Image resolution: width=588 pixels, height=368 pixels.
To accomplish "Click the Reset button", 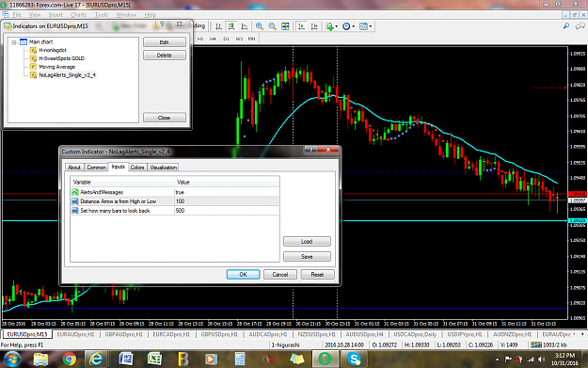I will (317, 274).
